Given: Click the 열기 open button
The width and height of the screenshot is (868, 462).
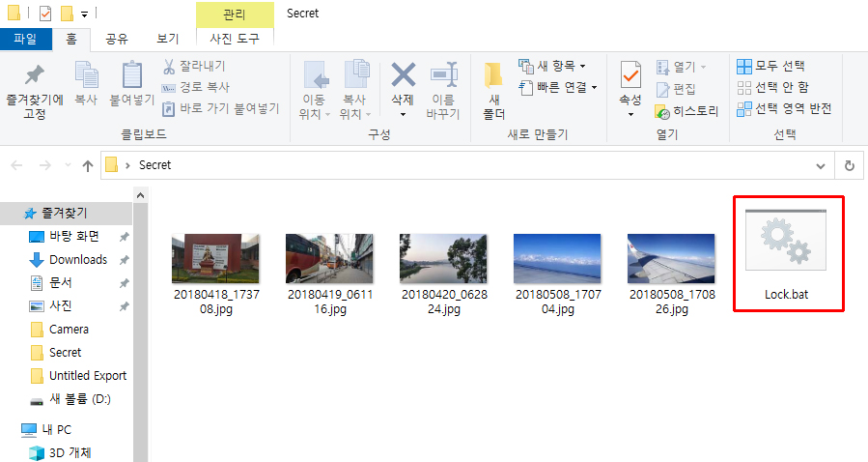Looking at the screenshot, I should [x=681, y=67].
